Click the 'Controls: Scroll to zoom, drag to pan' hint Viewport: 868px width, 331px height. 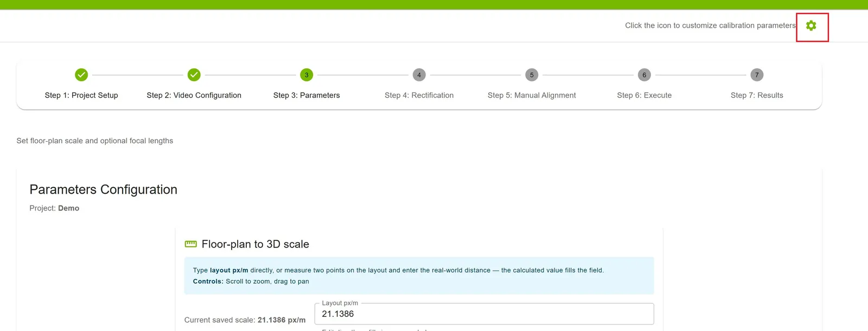(251, 281)
